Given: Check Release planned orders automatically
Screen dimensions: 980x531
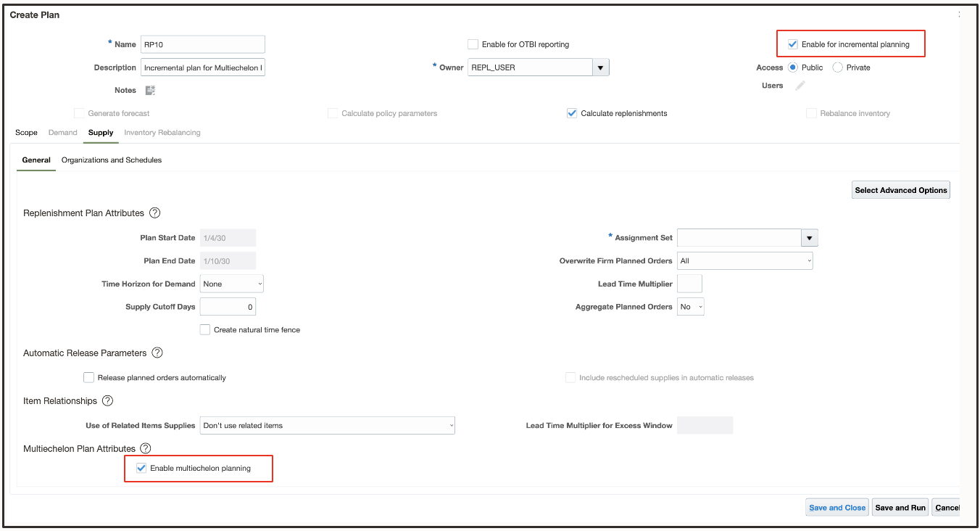Looking at the screenshot, I should tap(88, 377).
